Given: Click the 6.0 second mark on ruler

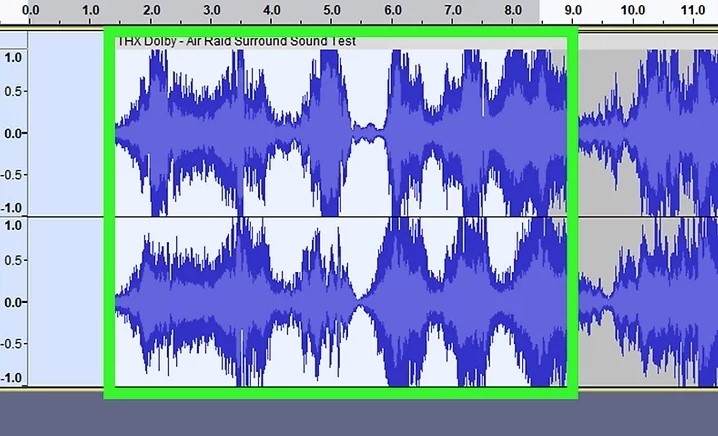Looking at the screenshot, I should tap(393, 10).
